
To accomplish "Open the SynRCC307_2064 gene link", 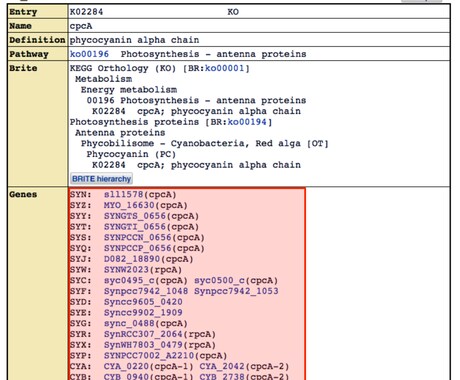I will point(143,334).
